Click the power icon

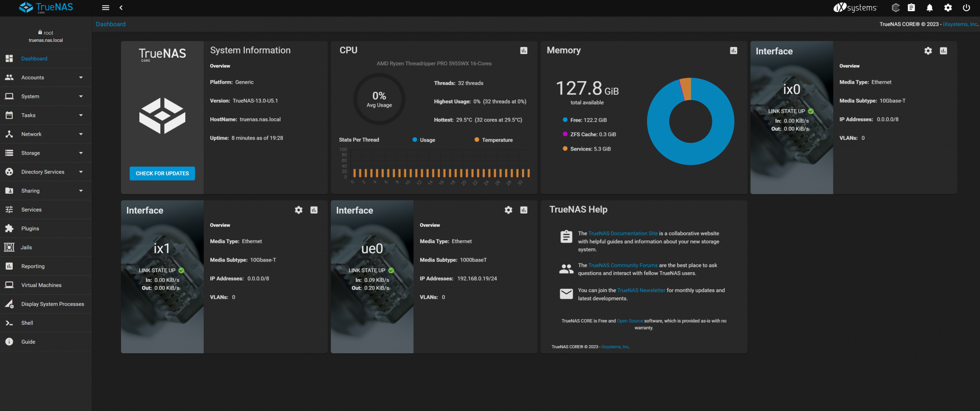click(x=966, y=8)
